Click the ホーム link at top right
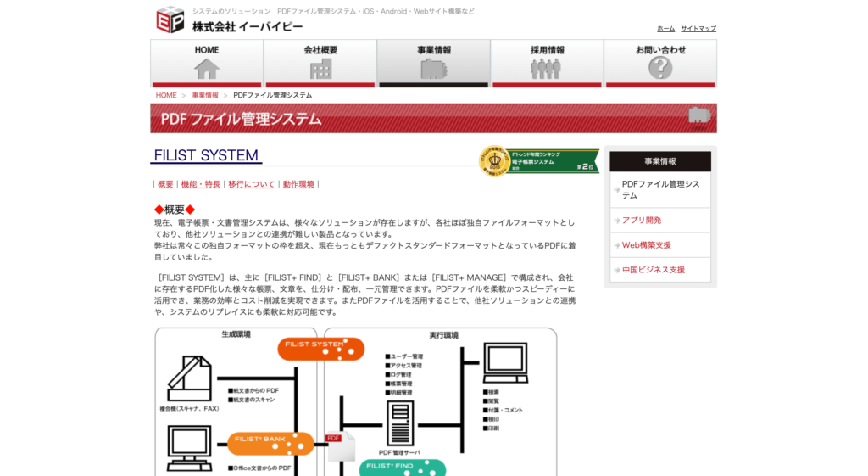The width and height of the screenshot is (868, 476). (666, 28)
